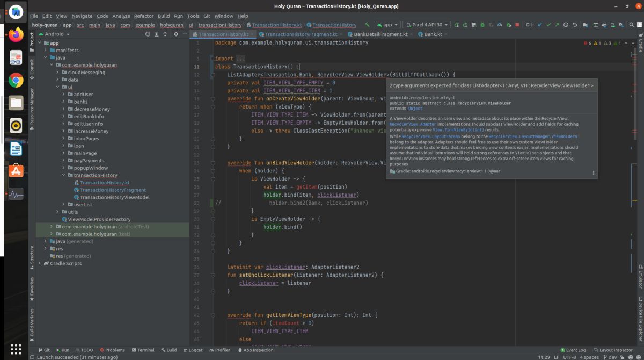644x360 pixels.
Task: Click the locate opened file target icon
Action: click(x=148, y=34)
